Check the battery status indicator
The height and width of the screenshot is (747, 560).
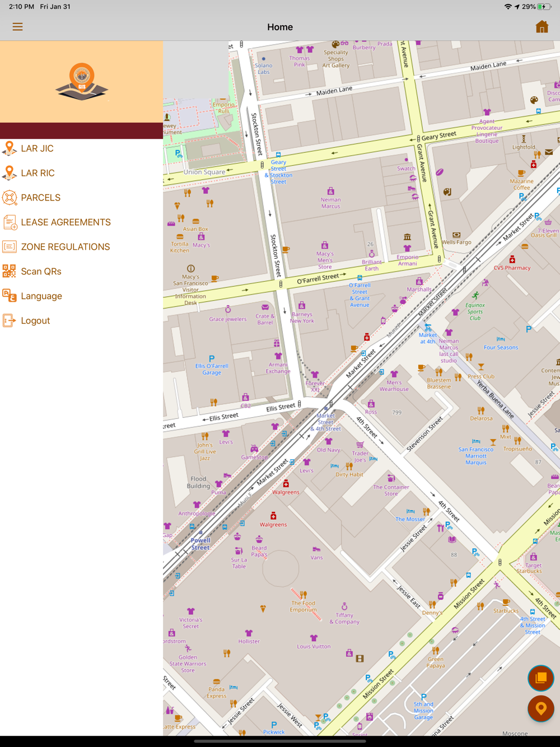pyautogui.click(x=544, y=7)
